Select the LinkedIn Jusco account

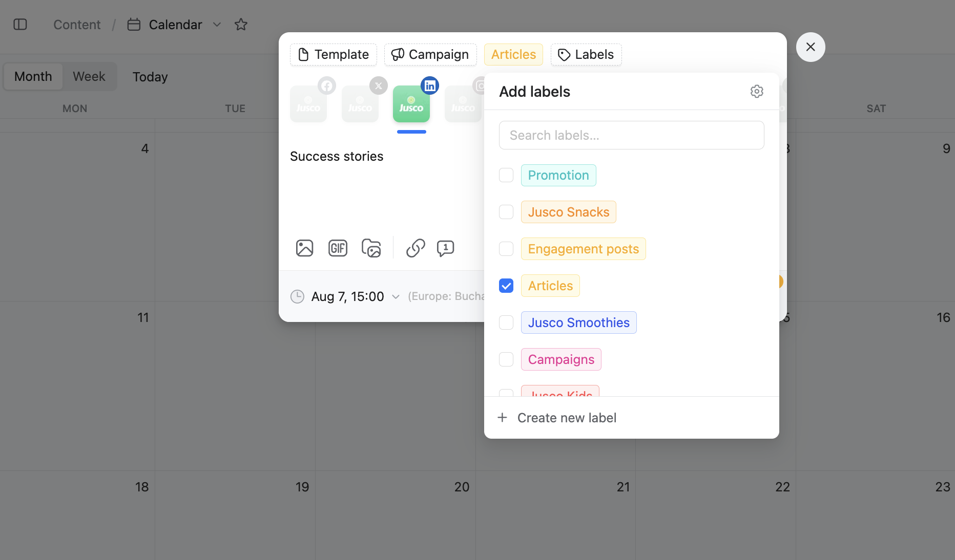click(x=411, y=104)
